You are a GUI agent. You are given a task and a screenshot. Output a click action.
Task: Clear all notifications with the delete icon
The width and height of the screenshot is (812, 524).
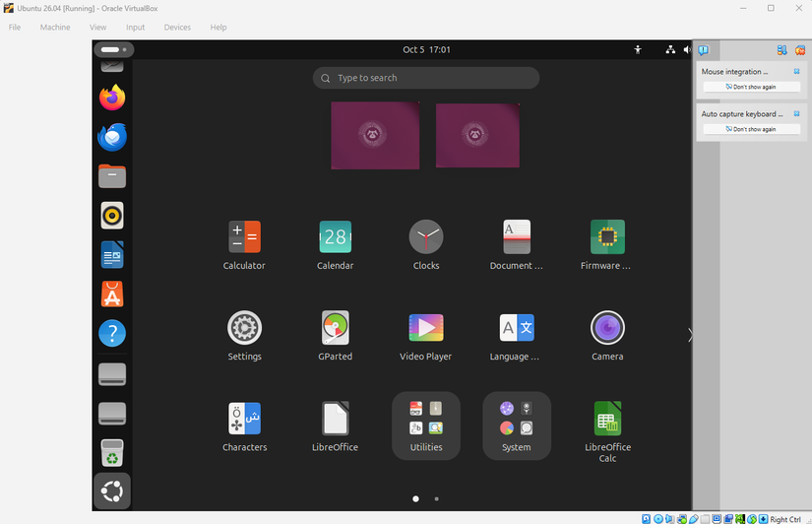pyautogui.click(x=800, y=50)
